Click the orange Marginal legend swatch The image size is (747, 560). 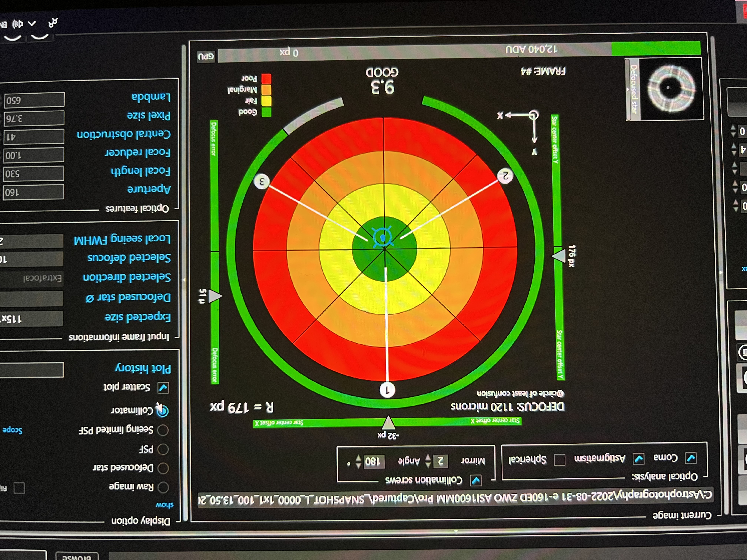(266, 90)
